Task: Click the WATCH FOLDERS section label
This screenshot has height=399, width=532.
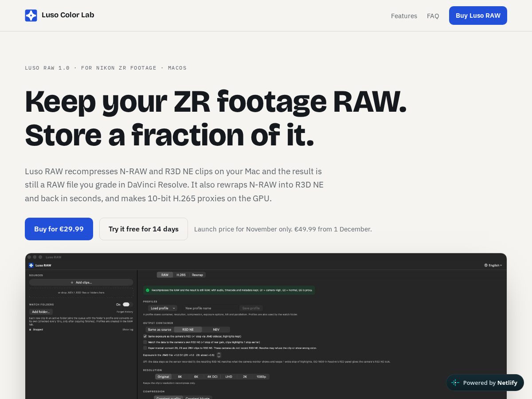Action: pyautogui.click(x=41, y=305)
